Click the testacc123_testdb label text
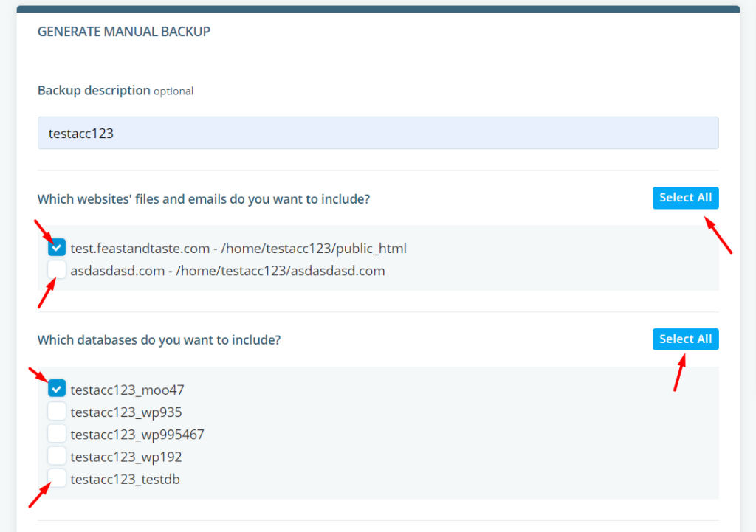This screenshot has height=532, width=756. click(125, 480)
